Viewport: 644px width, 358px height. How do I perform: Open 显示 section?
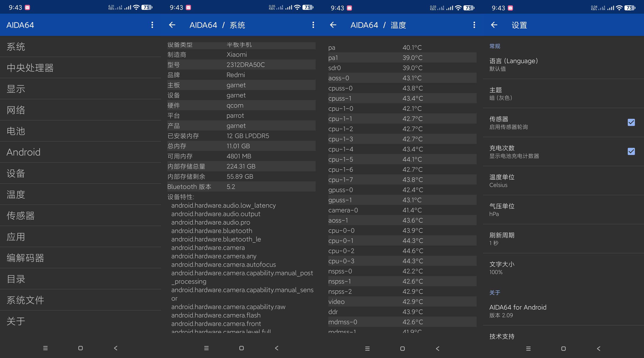[80, 89]
